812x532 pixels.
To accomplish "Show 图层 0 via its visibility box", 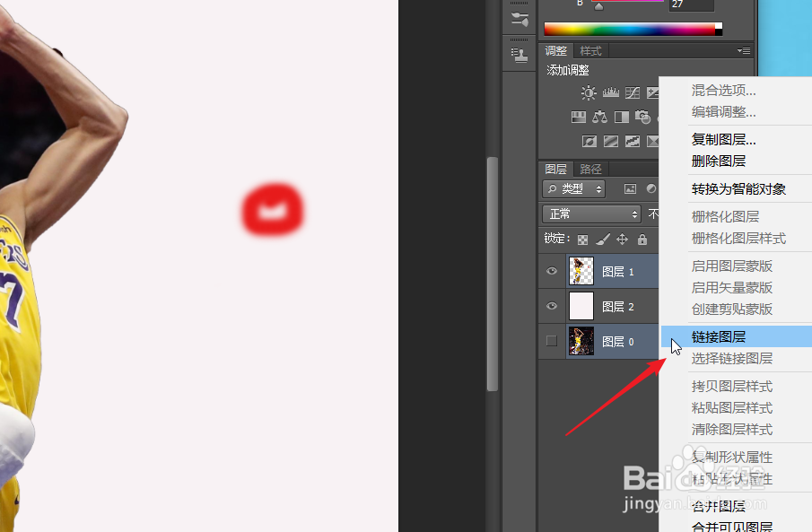I will tap(552, 341).
